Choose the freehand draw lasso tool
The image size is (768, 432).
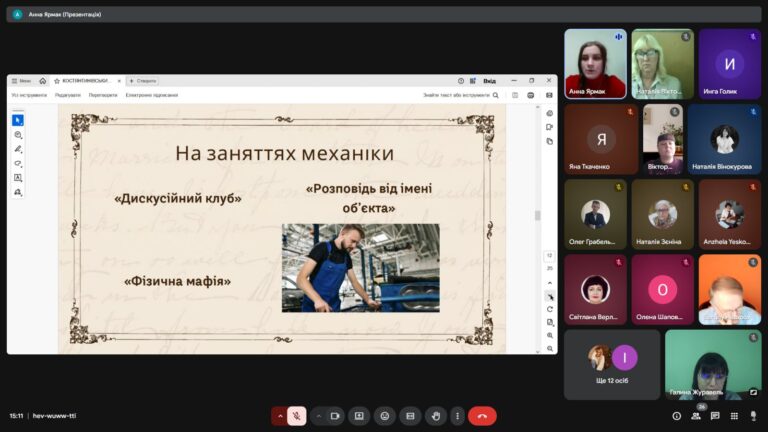coord(18,163)
